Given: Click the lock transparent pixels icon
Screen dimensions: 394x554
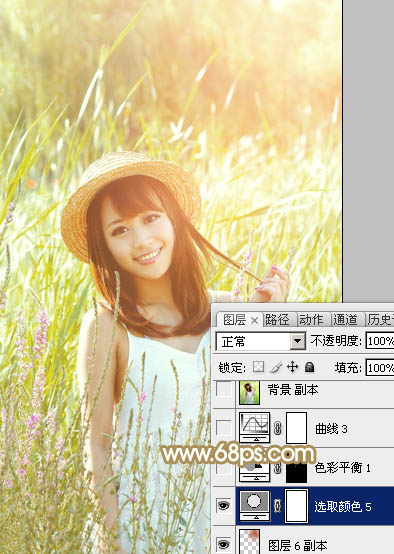Looking at the screenshot, I should 258,367.
